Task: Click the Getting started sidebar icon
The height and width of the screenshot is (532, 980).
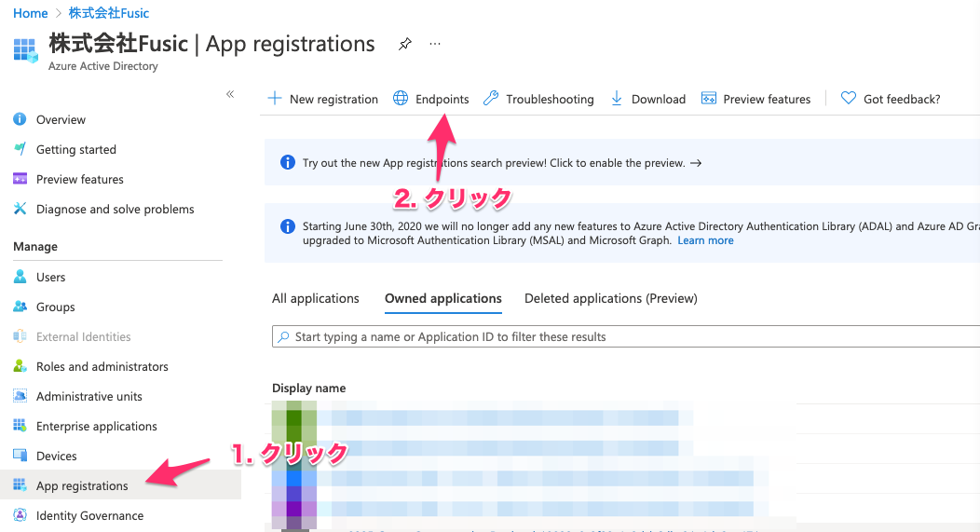Action: coord(20,149)
